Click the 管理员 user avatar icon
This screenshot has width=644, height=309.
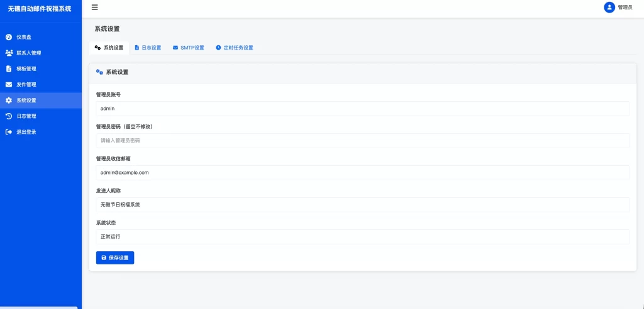[x=609, y=8]
